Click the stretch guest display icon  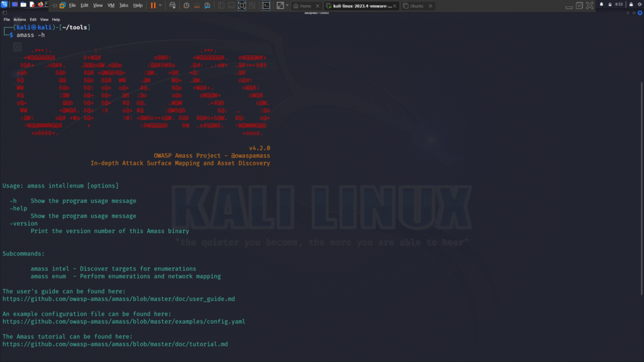pyautogui.click(x=280, y=5)
